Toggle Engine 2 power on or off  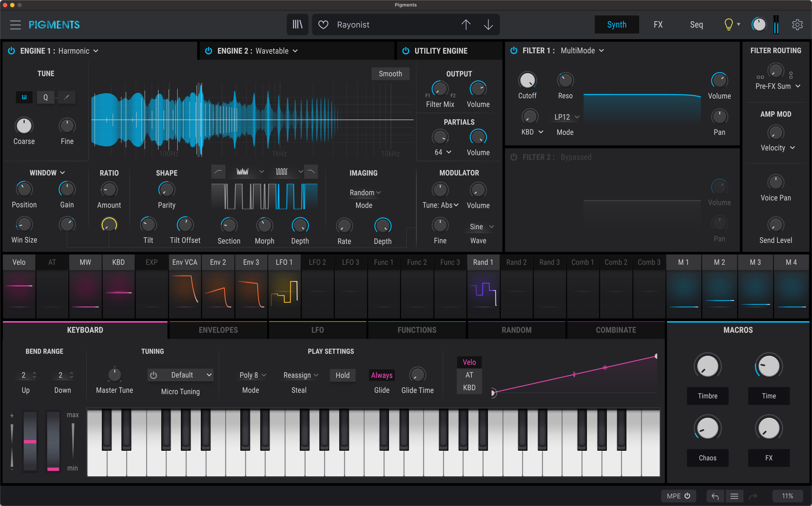[x=208, y=51]
